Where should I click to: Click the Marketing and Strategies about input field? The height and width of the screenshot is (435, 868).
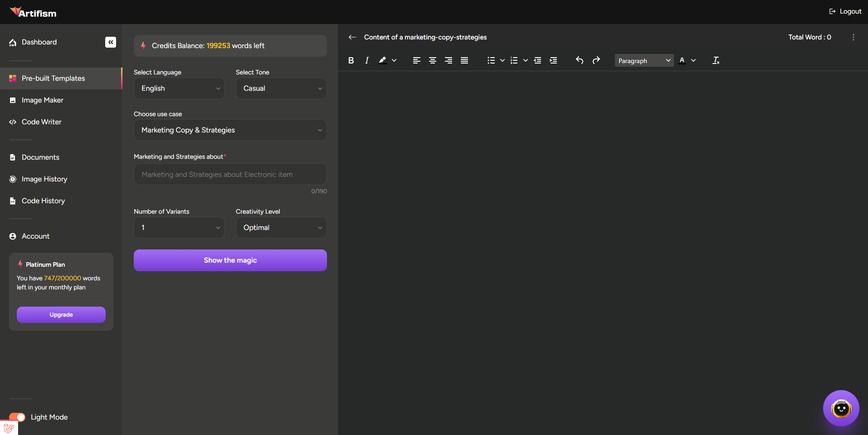230,174
